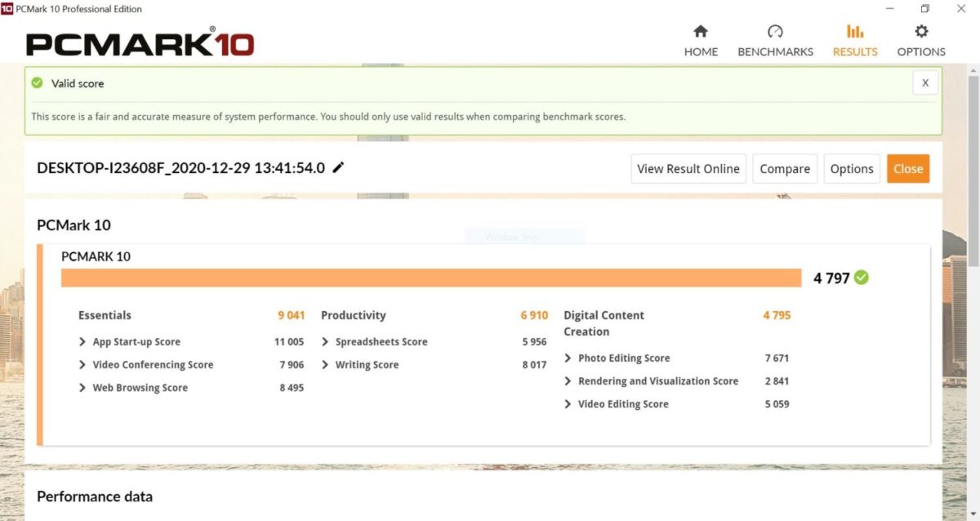Click the Rendering and Visualization value 2 841
980x521 pixels.
pos(777,381)
